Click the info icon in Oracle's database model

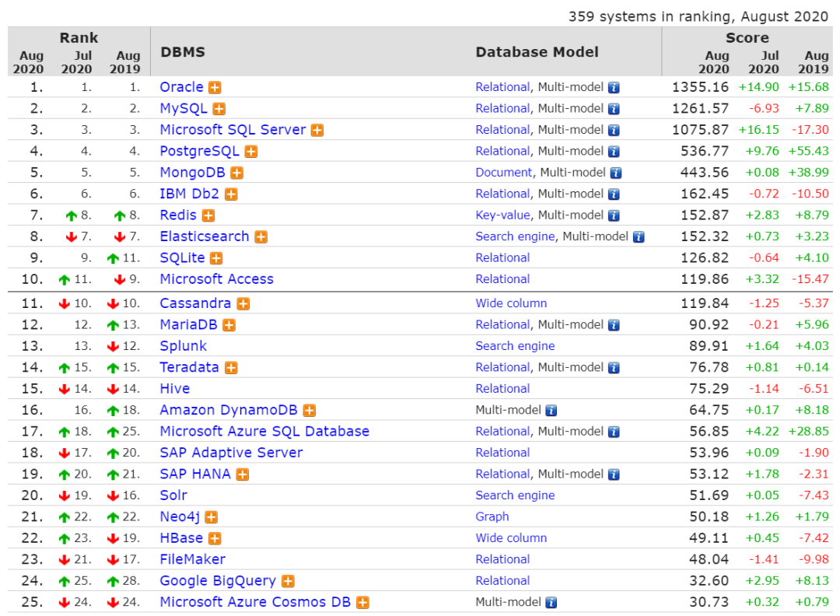pos(614,87)
